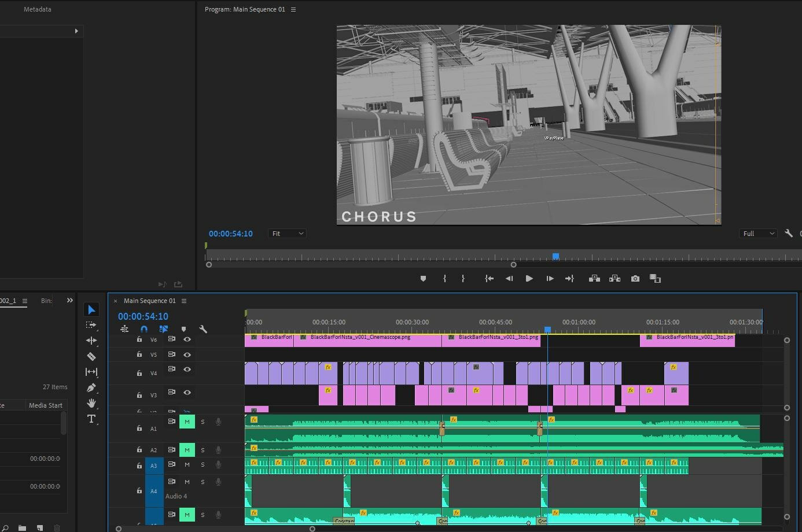Click the Go to Out icon
Screen dimensions: 802x532
point(569,279)
